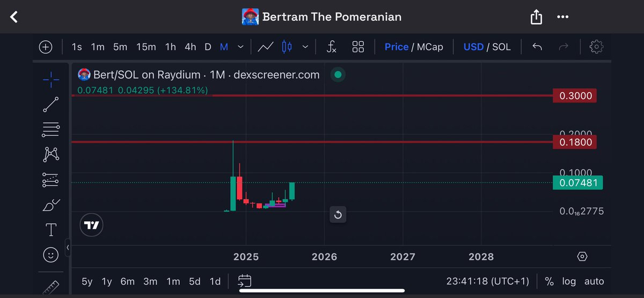Set date range to 1m in bottom bar
The width and height of the screenshot is (644, 298).
coord(173,281)
